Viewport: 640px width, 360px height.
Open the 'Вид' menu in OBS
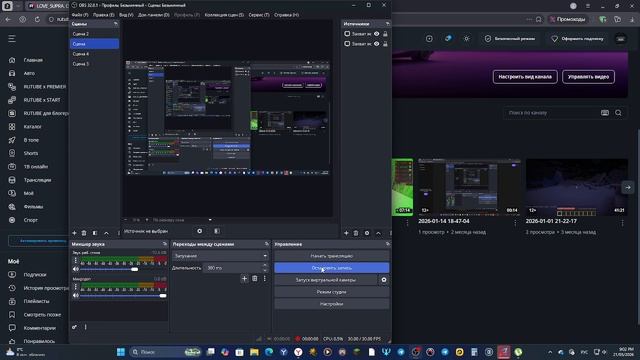pos(126,15)
